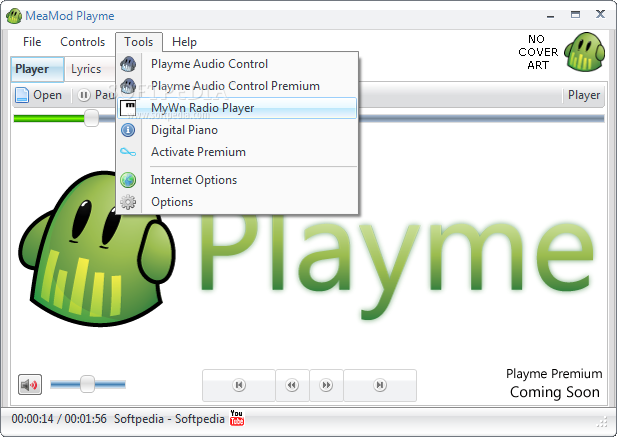Skip to previous track

239,385
